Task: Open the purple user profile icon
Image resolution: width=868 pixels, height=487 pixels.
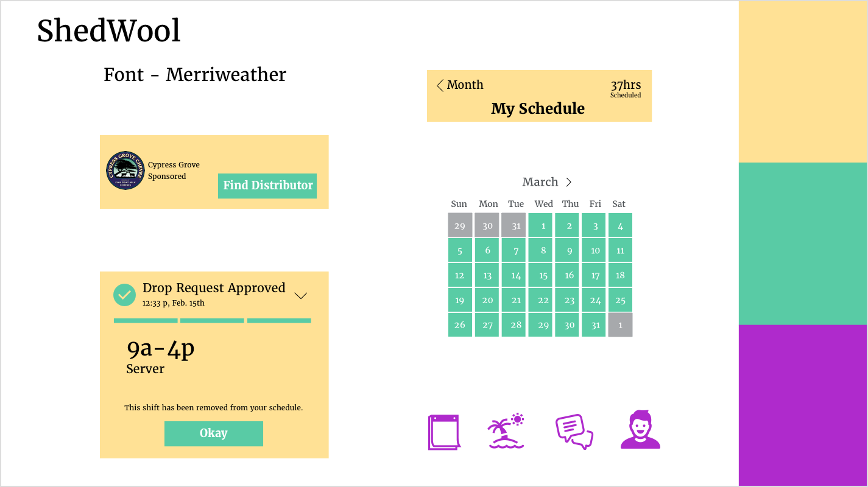Action: [x=640, y=430]
